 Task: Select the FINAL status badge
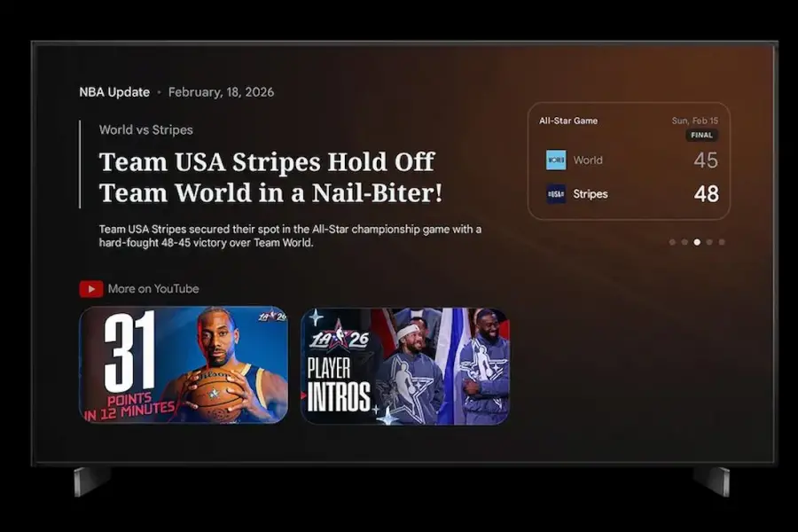click(x=701, y=136)
